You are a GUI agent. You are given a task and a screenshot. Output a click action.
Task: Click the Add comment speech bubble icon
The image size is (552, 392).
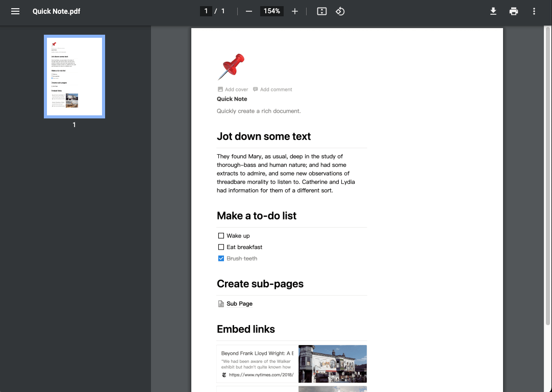[256, 89]
